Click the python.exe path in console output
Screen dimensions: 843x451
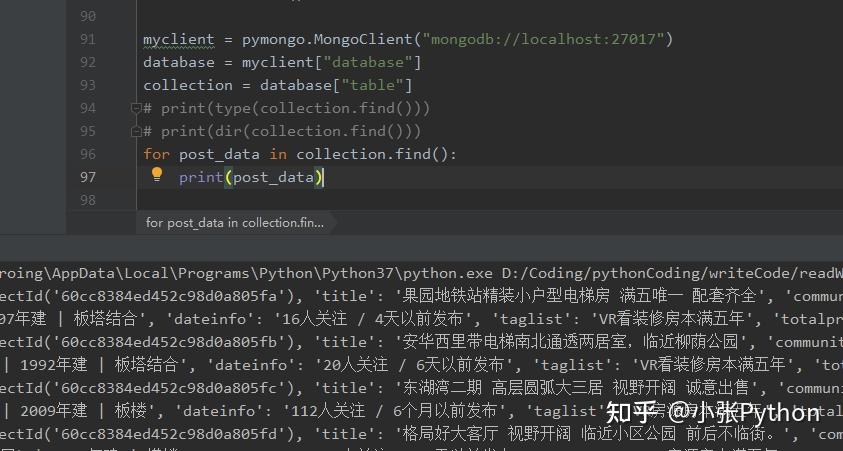(x=246, y=274)
